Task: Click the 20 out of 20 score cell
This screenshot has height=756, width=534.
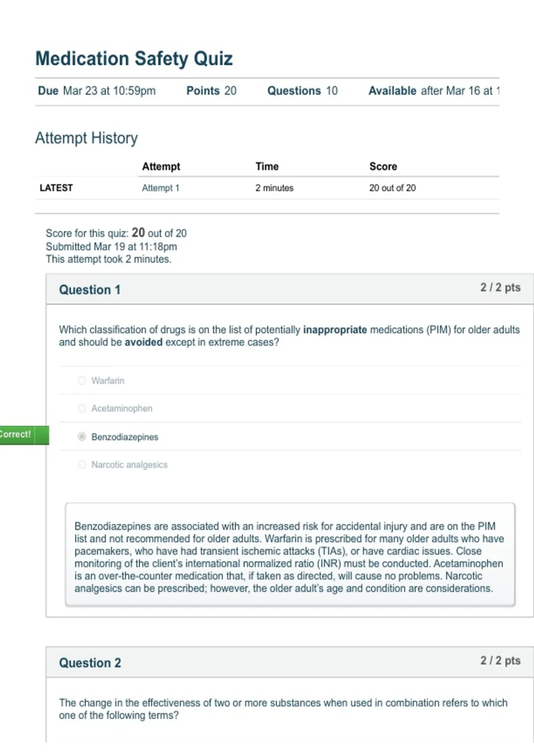Action: pos(392,188)
